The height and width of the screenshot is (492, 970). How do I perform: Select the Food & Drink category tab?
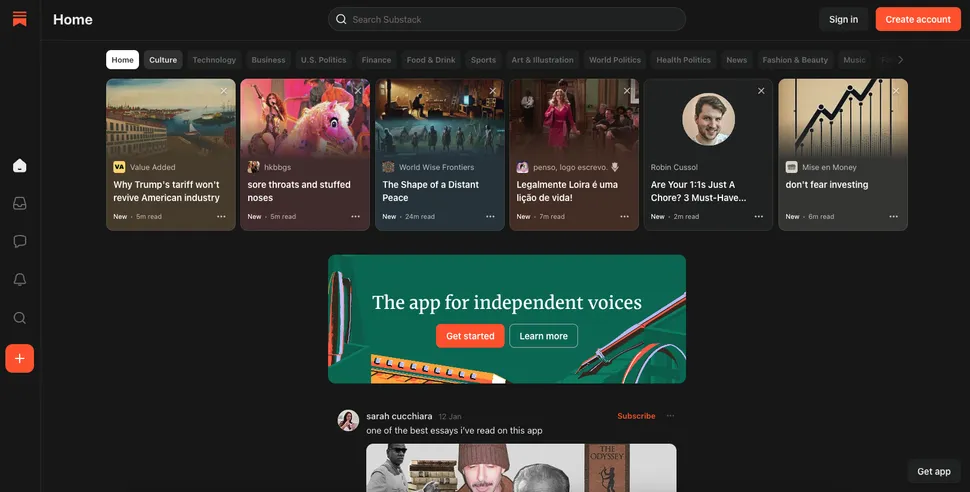click(x=431, y=60)
